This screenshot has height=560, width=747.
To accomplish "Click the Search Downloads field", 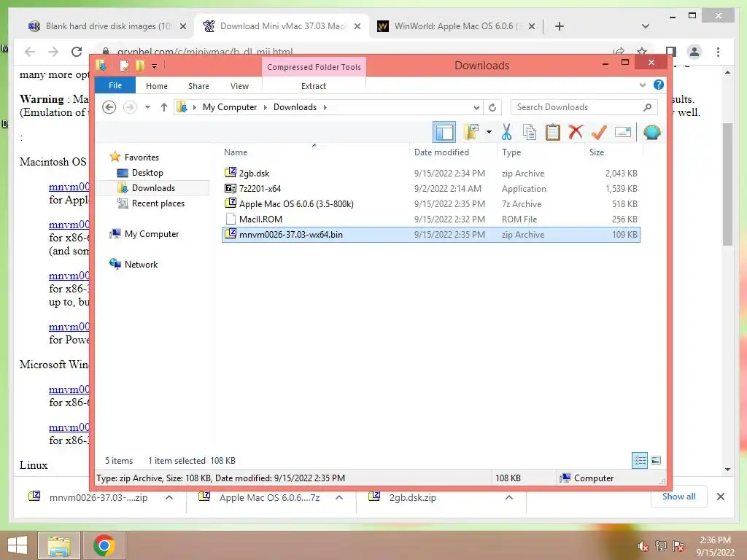I will click(x=584, y=107).
